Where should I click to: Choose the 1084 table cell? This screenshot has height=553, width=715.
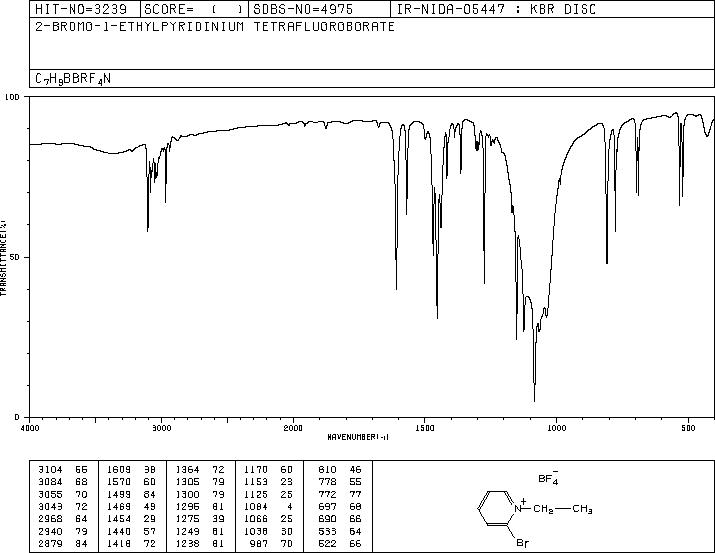pyautogui.click(x=256, y=506)
